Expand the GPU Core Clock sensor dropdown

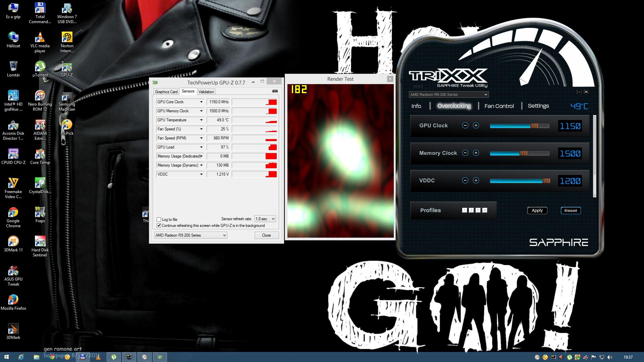[x=201, y=102]
